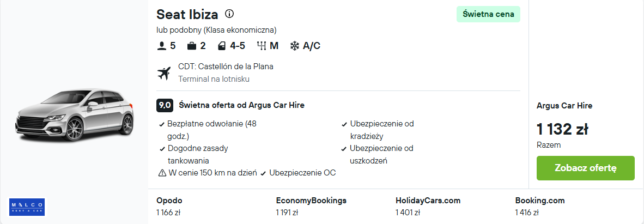Click the car doors icon

221,46
